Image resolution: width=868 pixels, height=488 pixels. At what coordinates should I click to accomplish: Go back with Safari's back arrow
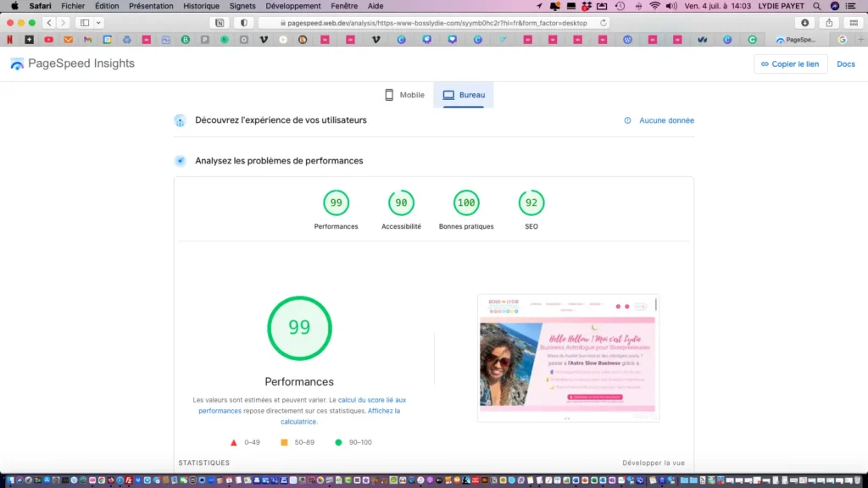pyautogui.click(x=49, y=23)
